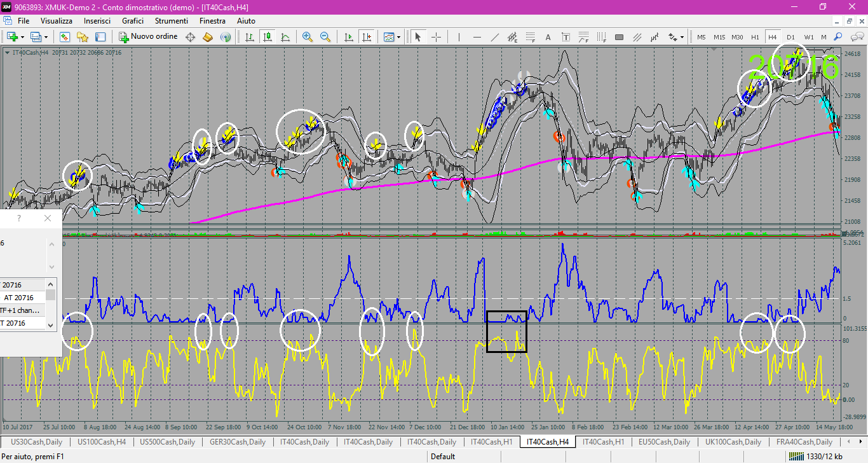This screenshot has width=868, height=463.
Task: Select the crosshair tool
Action: pos(436,37)
